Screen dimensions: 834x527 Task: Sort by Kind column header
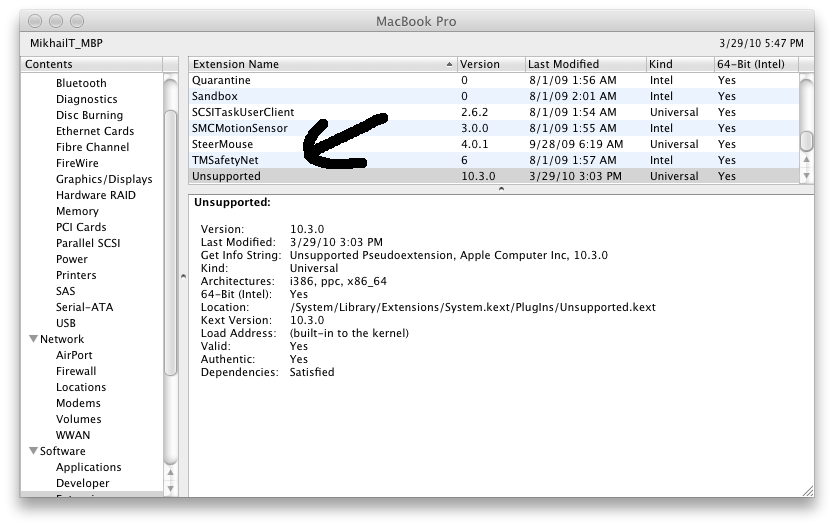679,64
